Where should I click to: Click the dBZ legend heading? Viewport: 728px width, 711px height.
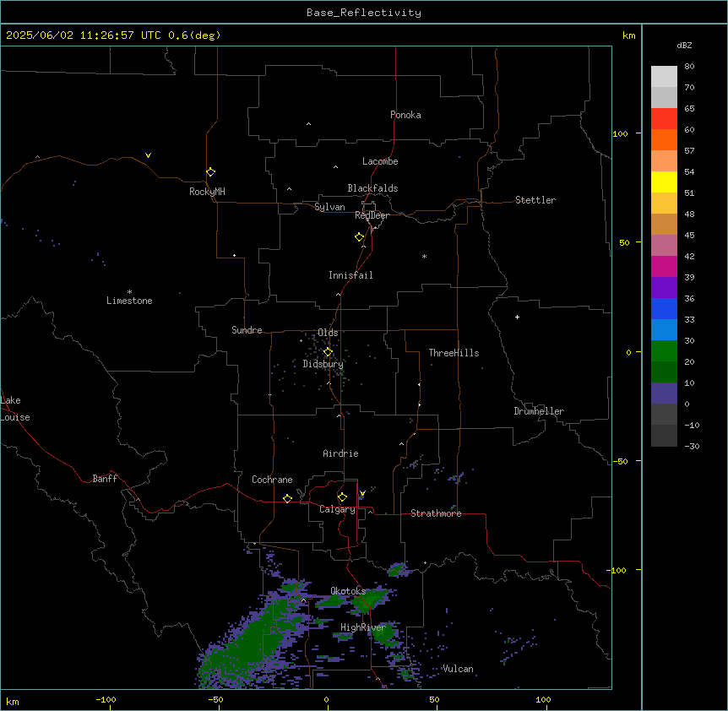pyautogui.click(x=684, y=45)
